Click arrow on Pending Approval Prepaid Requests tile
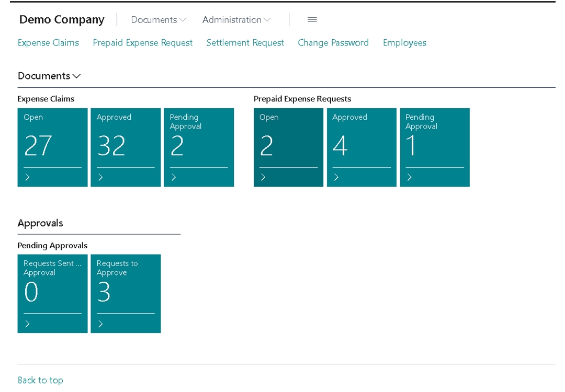Screen dimensions: 565x392 410,177
